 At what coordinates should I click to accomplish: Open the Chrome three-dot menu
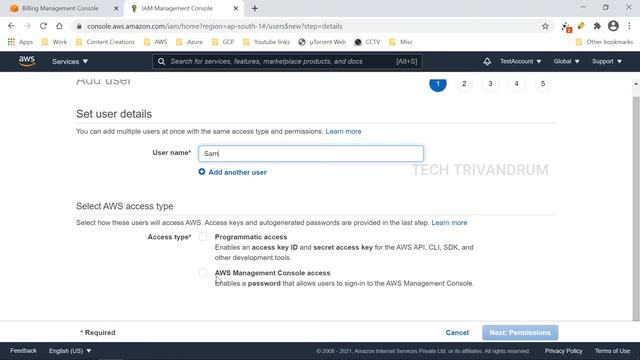(629, 26)
